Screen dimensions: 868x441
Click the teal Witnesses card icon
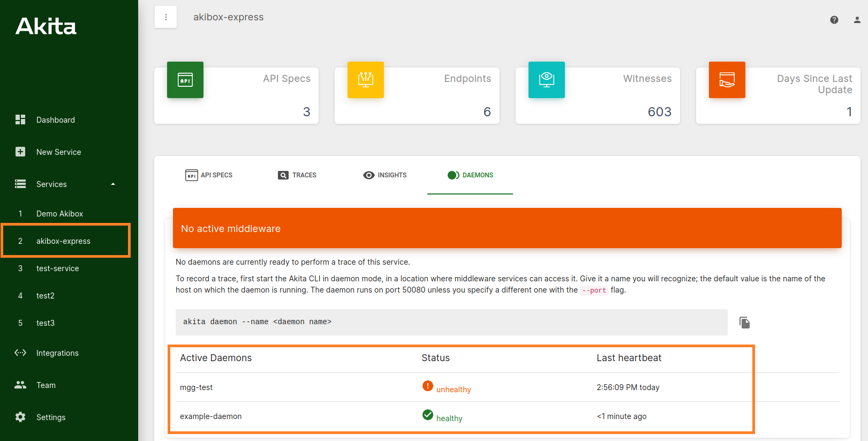click(x=547, y=80)
